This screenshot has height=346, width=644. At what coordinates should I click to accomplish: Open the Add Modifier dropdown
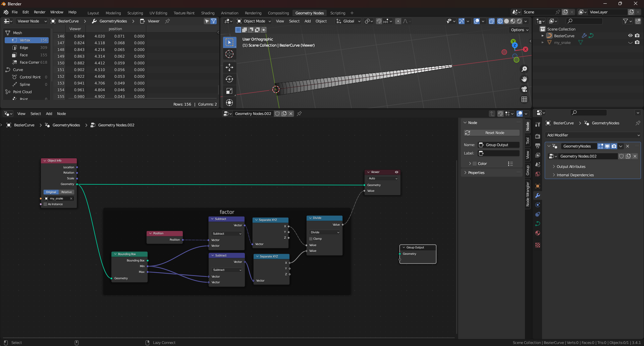(x=593, y=135)
